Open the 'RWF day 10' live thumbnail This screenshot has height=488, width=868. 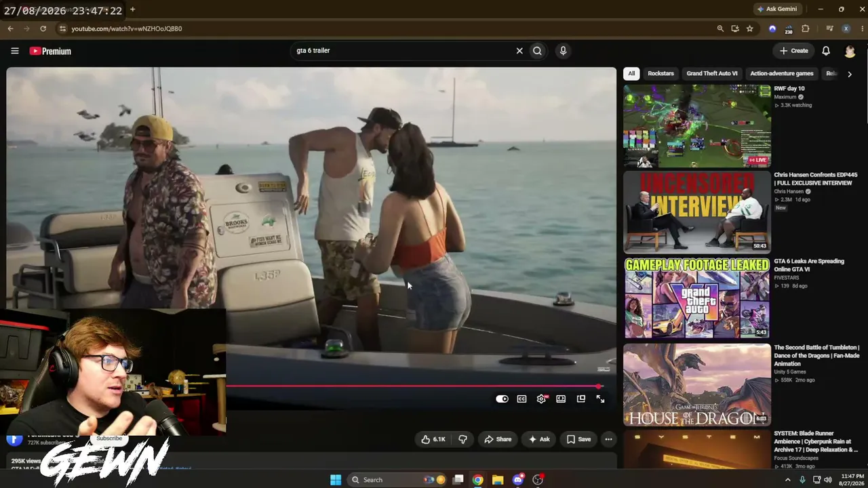(697, 126)
